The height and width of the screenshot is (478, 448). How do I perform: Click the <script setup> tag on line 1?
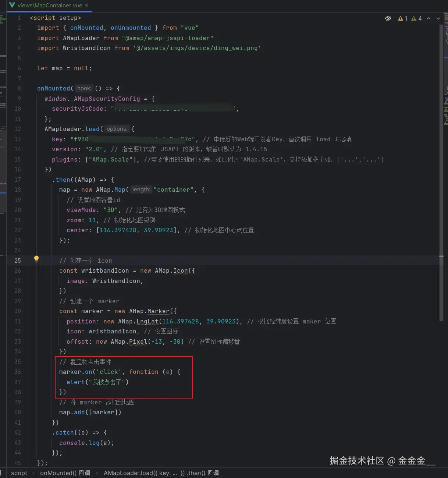click(x=56, y=18)
